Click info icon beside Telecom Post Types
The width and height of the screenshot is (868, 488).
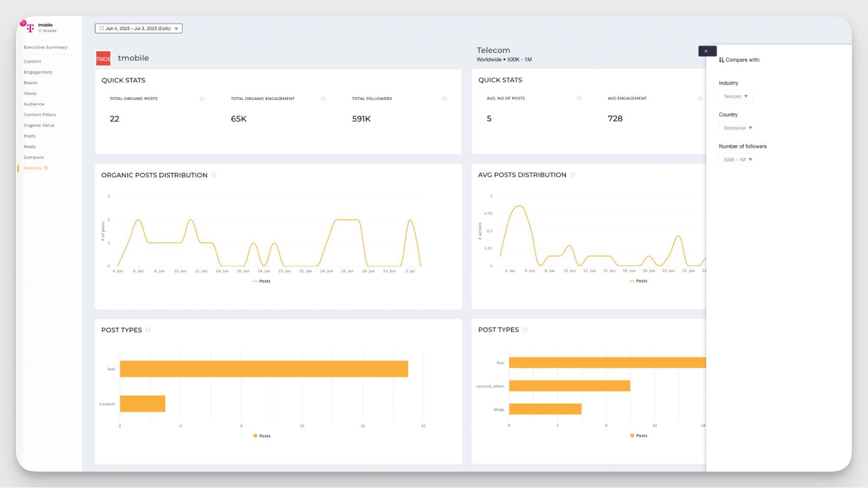pos(525,330)
